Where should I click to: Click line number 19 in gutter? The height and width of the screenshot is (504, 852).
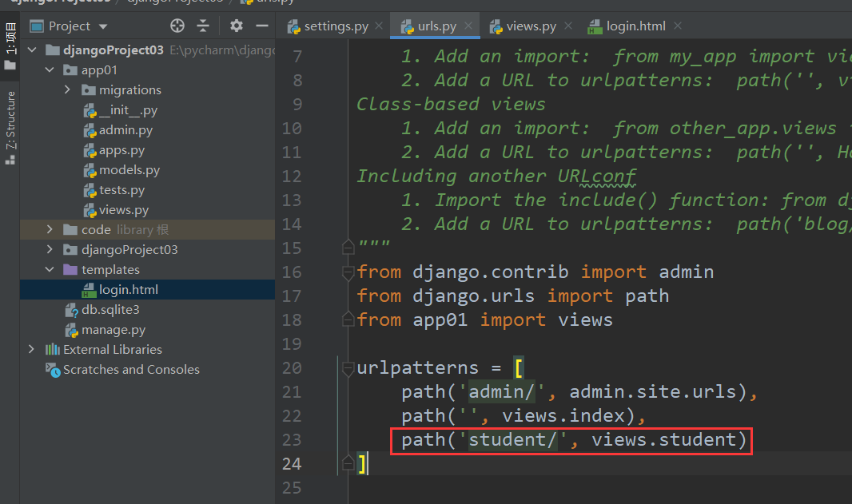tap(292, 343)
